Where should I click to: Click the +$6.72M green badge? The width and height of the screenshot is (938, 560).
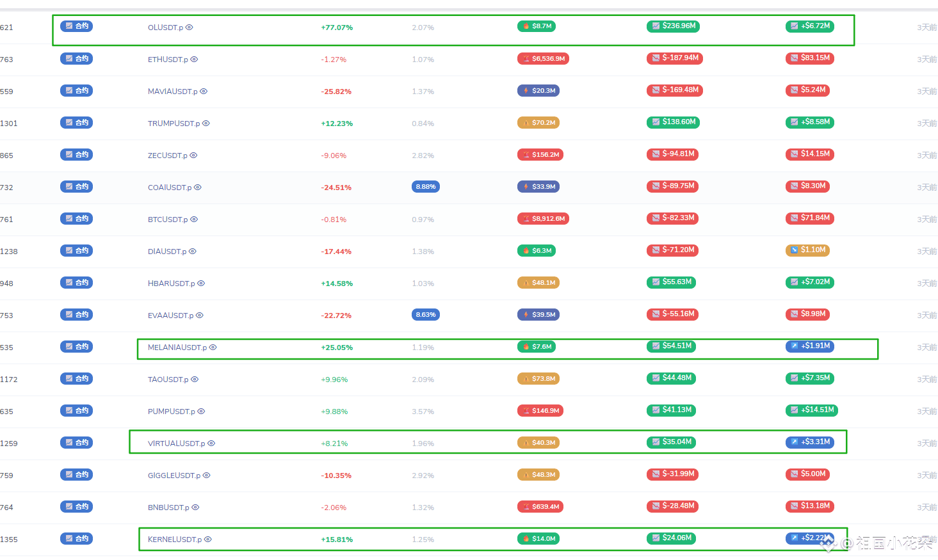coord(810,26)
